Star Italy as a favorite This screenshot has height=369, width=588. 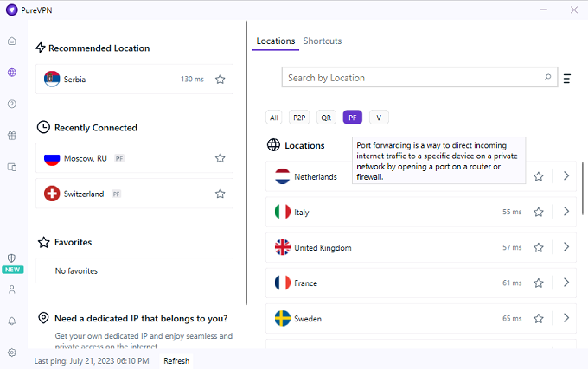point(538,212)
